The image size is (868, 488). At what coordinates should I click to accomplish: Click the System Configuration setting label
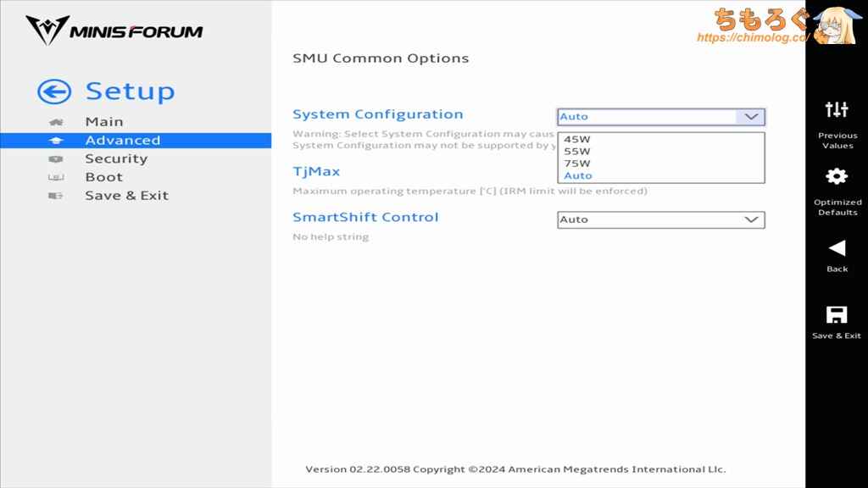point(377,114)
